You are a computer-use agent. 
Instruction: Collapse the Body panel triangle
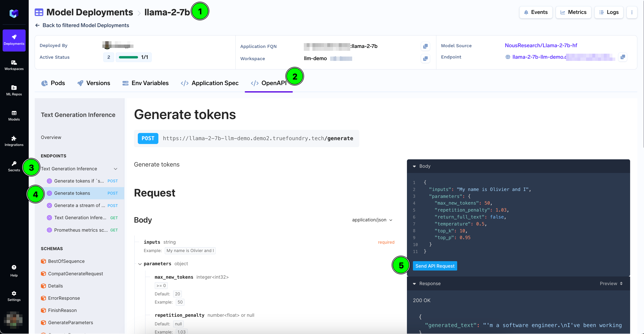[x=414, y=166]
